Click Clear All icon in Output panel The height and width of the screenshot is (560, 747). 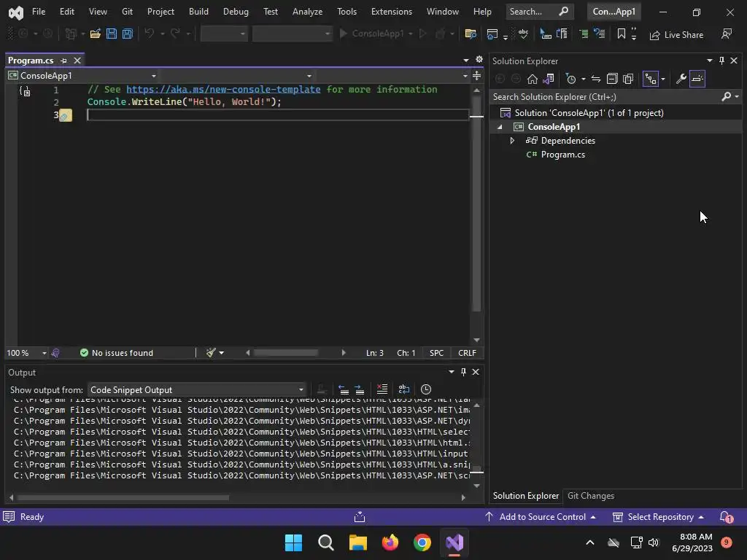click(382, 389)
